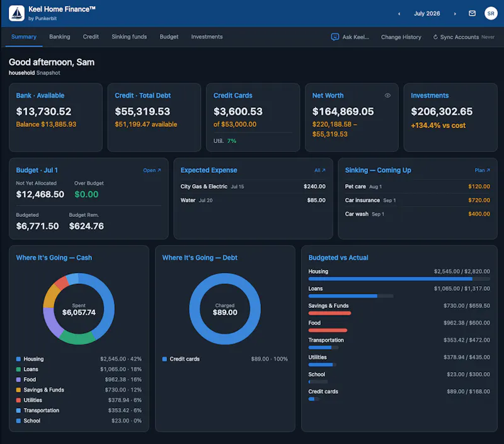Select the Water Jul 20 expense row
The height and width of the screenshot is (444, 504).
point(253,200)
